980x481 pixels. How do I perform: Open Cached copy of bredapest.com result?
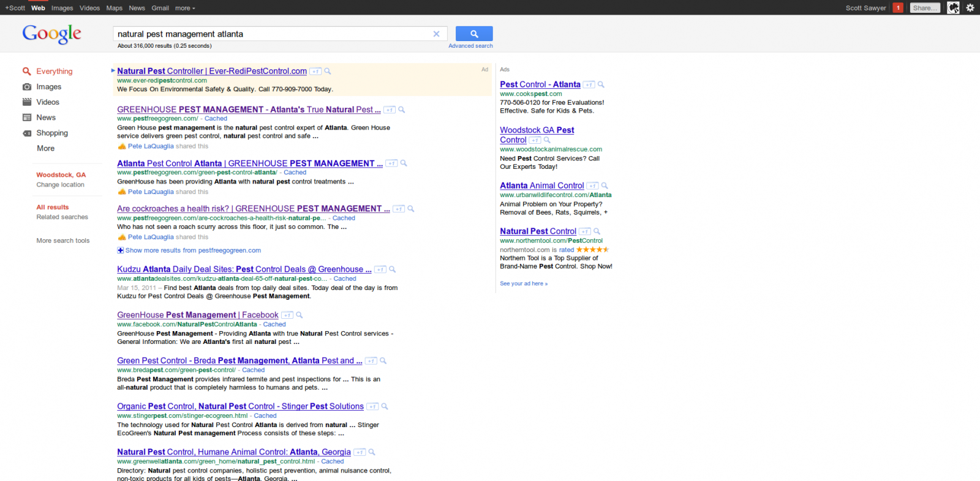[253, 370]
